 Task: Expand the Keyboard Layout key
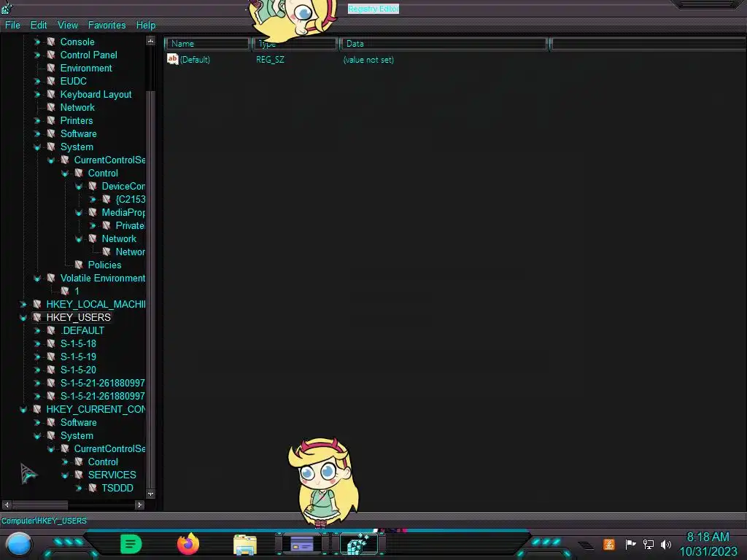coord(37,95)
